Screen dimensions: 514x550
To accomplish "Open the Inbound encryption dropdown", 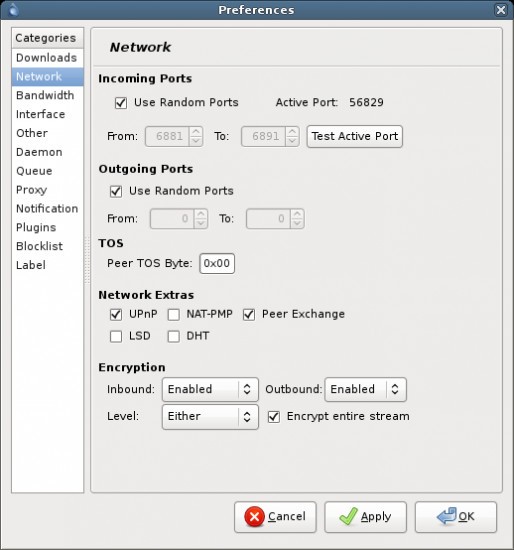I will 210,389.
